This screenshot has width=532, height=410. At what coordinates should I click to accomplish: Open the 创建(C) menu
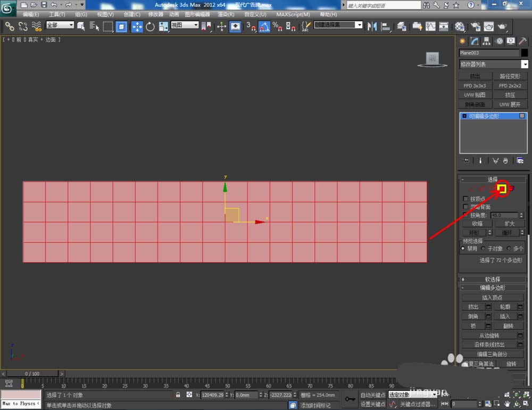[x=132, y=14]
